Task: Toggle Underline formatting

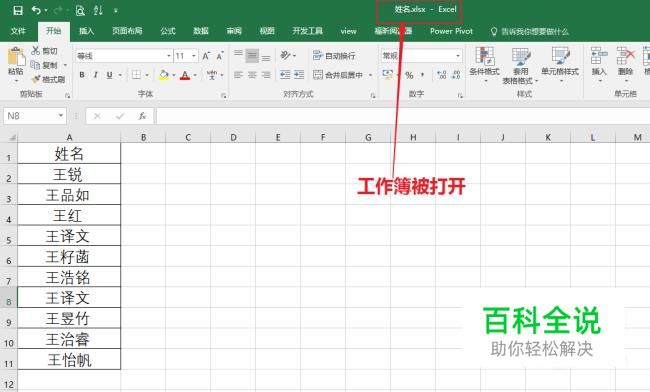Action: tap(109, 75)
